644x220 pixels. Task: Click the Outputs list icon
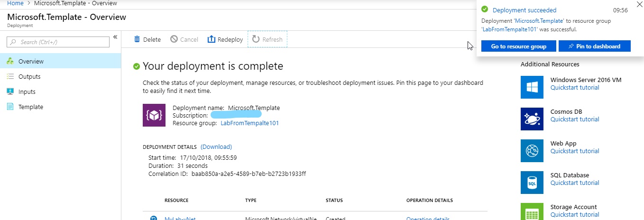point(10,76)
